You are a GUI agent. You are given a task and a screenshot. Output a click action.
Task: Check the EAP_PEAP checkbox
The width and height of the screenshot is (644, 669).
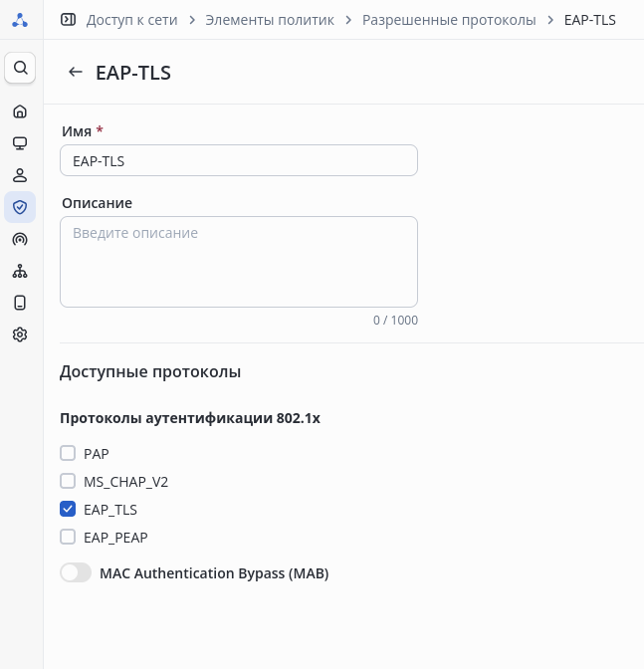[68, 537]
